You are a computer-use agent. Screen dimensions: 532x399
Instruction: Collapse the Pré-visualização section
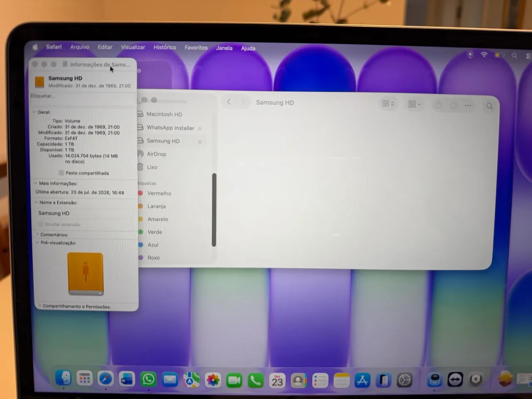click(37, 243)
